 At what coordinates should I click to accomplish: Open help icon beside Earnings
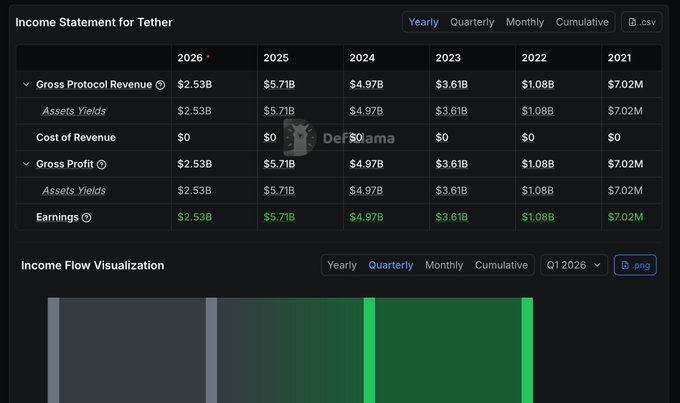(86, 218)
